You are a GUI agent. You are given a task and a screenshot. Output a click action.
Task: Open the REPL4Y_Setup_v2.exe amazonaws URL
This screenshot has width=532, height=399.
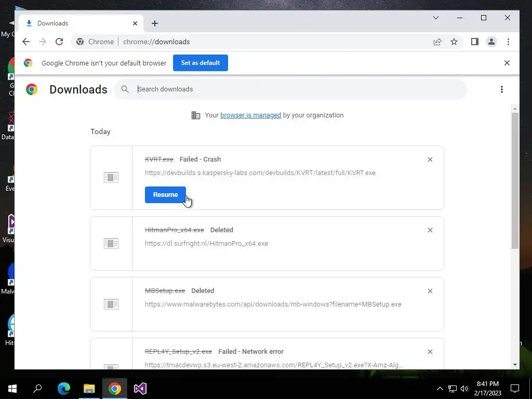[x=274, y=365]
